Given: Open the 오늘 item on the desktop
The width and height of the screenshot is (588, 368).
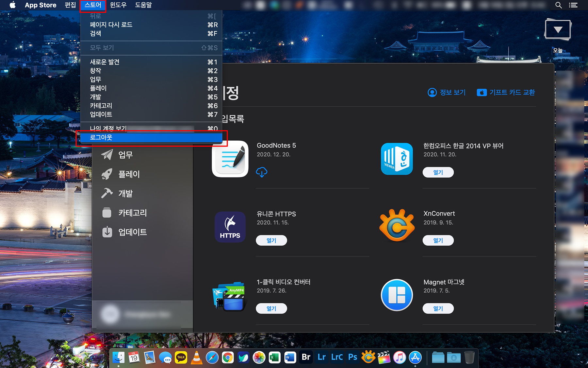Looking at the screenshot, I should (558, 35).
